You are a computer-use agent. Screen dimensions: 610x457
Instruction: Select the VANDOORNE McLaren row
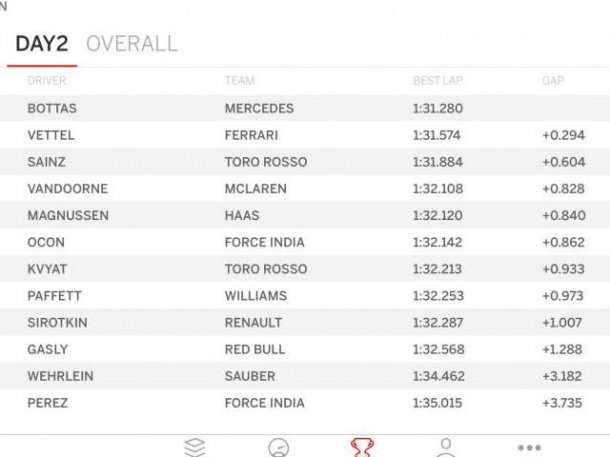[x=305, y=189]
